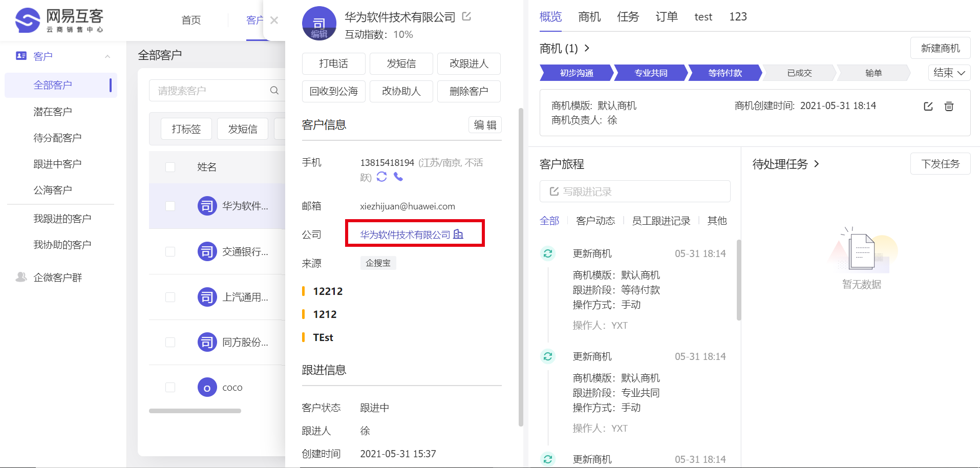Click the 打电话 button

click(333, 63)
